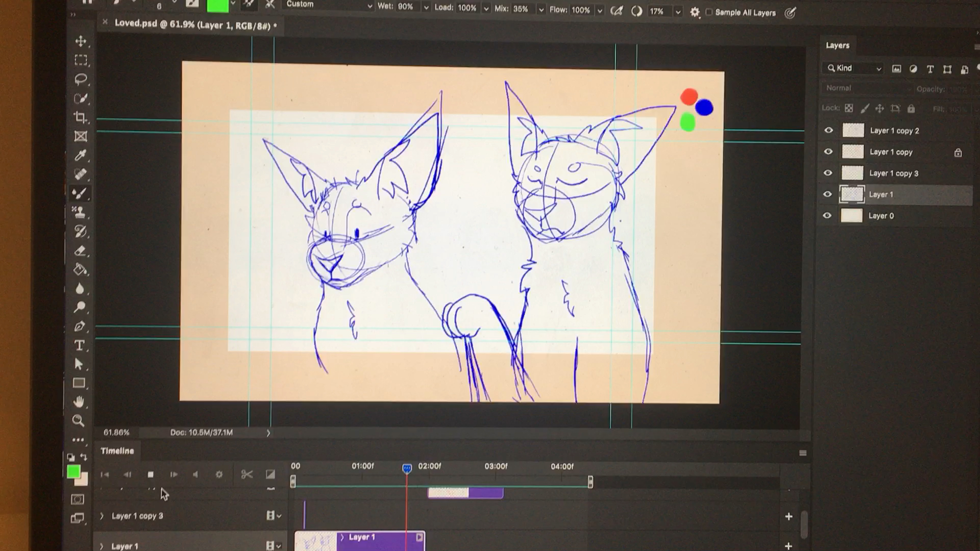Screen dimensions: 980x551
Task: Open the Wet percentage dropdown
Action: (426, 8)
